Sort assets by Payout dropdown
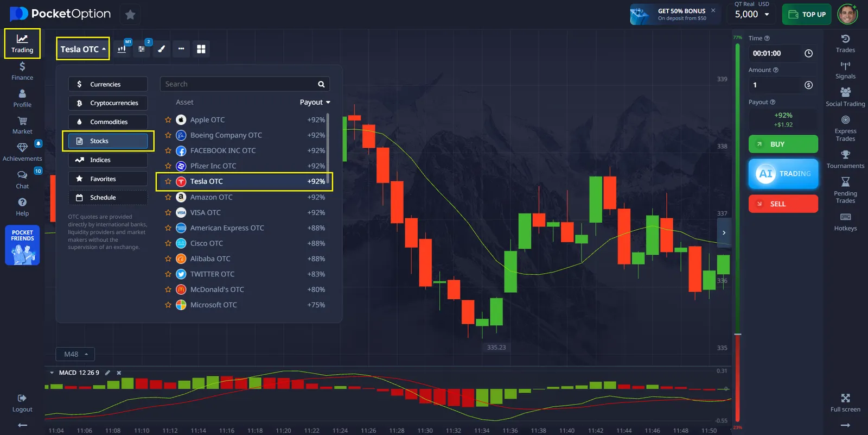This screenshot has height=435, width=868. (315, 102)
